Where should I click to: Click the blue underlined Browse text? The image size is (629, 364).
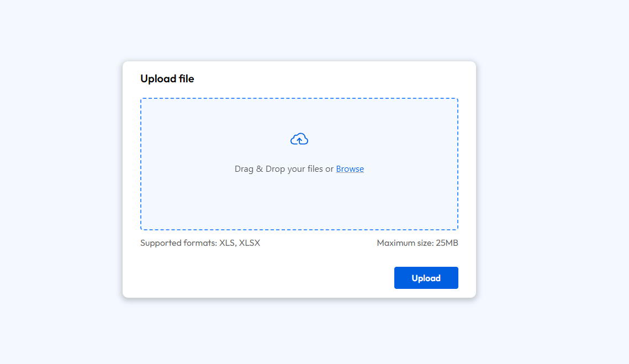click(x=350, y=168)
